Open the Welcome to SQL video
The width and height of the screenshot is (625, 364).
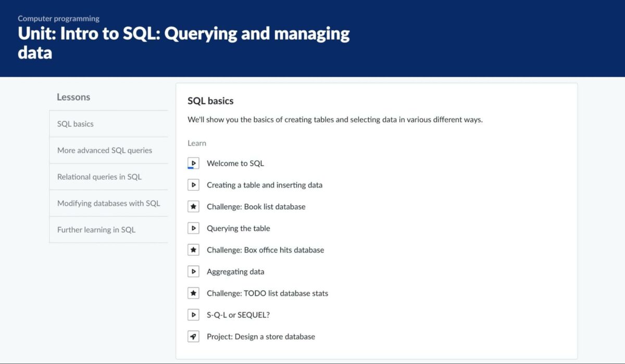[235, 163]
